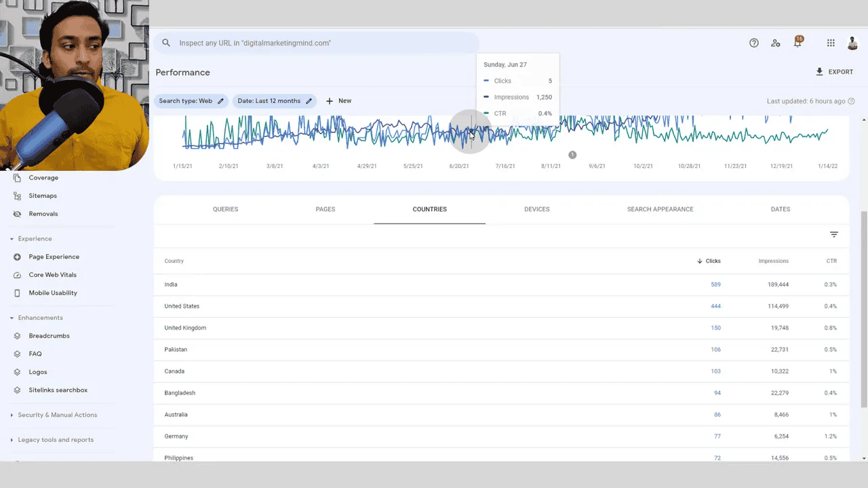The image size is (868, 488).
Task: Open the Search type: Web filter
Action: click(191, 100)
